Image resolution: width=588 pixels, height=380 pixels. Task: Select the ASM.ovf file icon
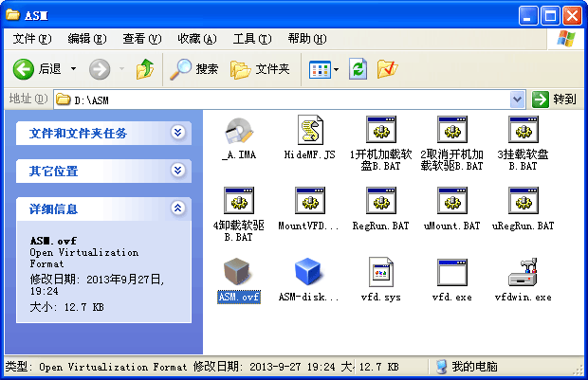tap(237, 271)
